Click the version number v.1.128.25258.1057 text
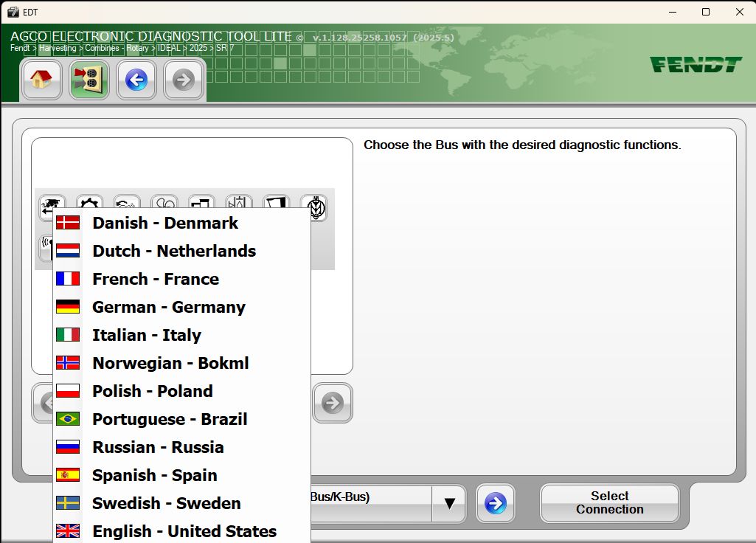Screen dimensions: 756x543 coord(359,38)
